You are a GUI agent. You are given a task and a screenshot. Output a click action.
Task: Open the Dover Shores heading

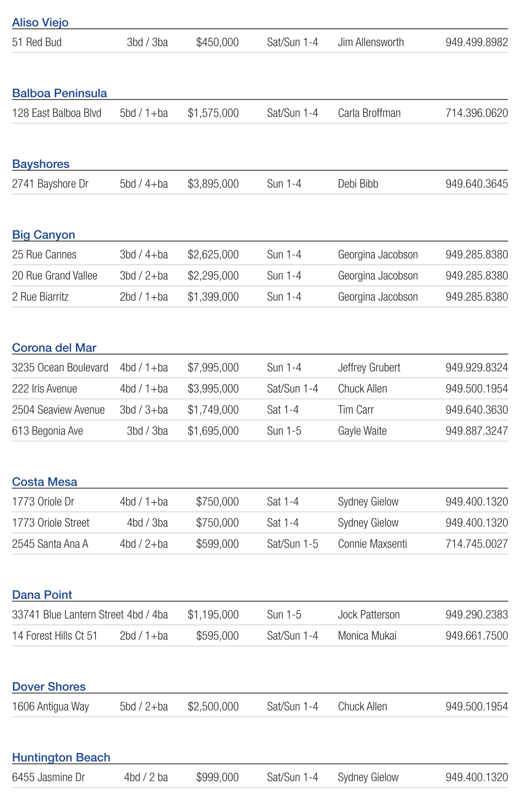49,687
